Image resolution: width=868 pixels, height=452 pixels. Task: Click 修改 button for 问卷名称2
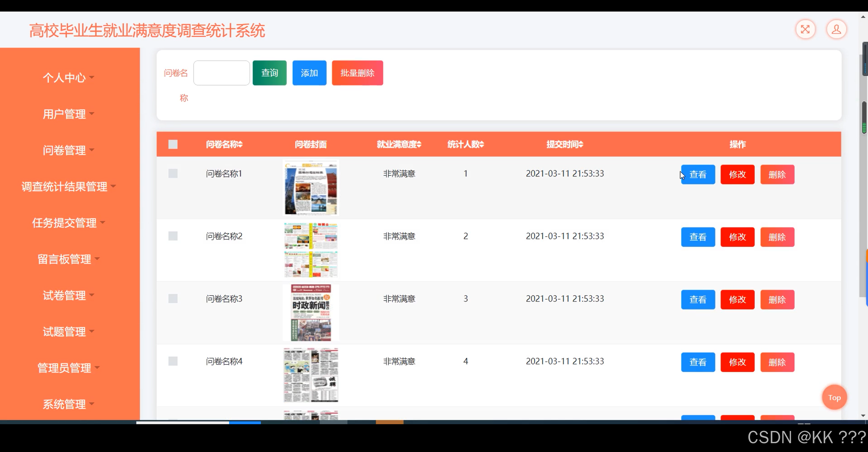tap(737, 237)
